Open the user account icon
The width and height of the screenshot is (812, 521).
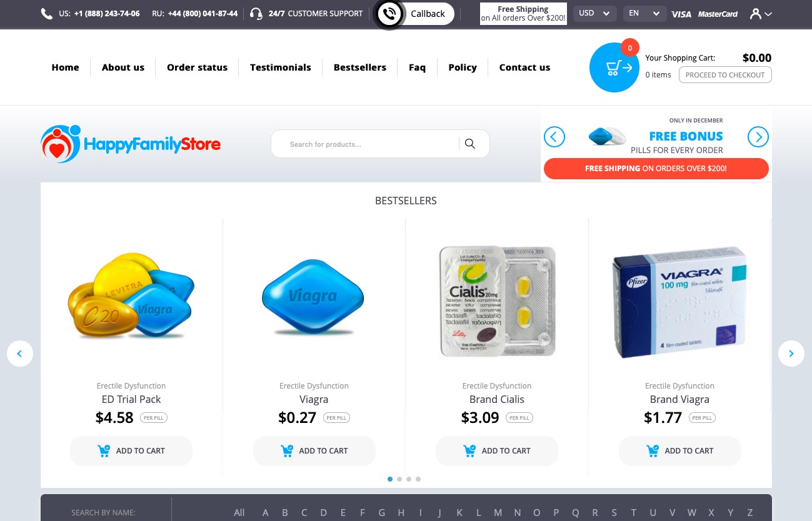tap(761, 14)
